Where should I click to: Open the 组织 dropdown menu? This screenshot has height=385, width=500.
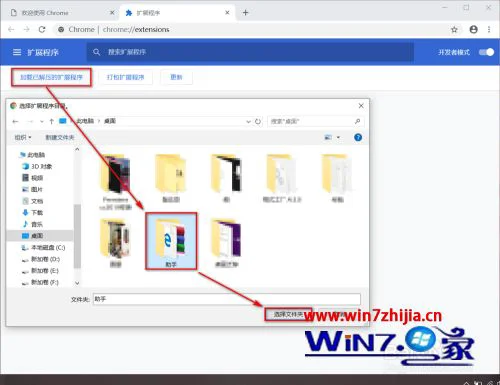pyautogui.click(x=23, y=137)
